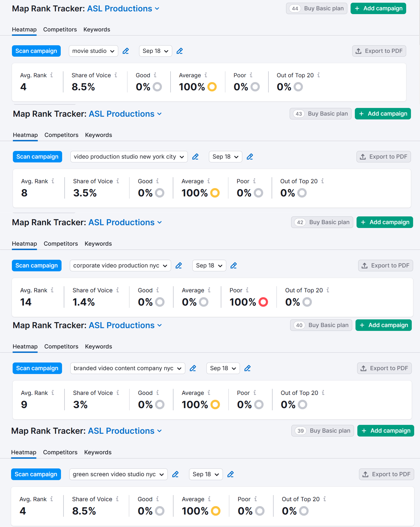The height and width of the screenshot is (527, 420).
Task: Click the edit pencil next to corporate video production nyc
Action: click(x=179, y=266)
